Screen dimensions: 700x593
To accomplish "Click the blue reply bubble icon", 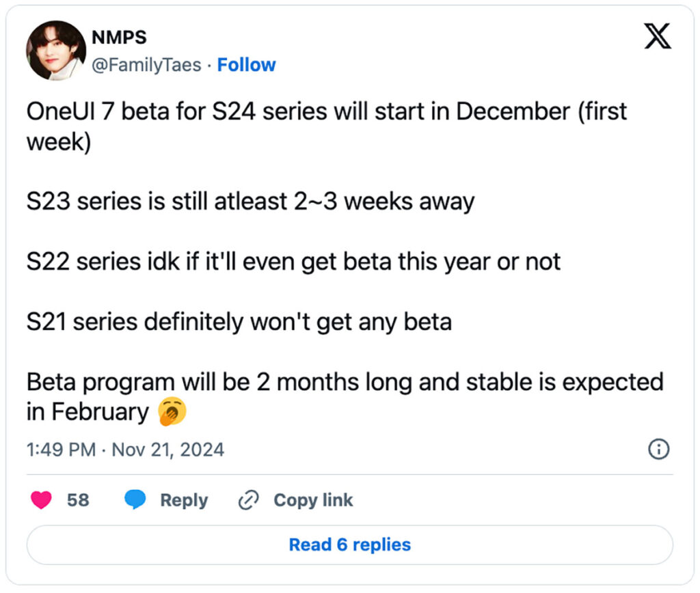I will point(135,499).
